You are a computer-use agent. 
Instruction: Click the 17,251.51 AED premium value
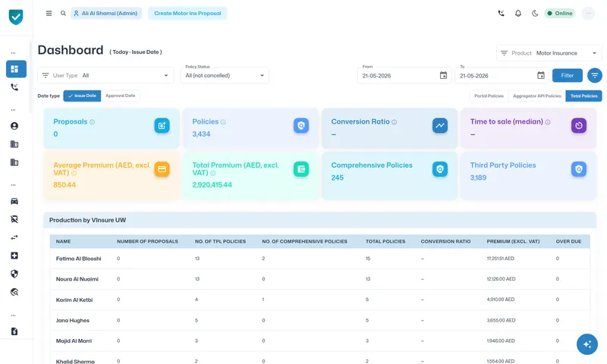click(x=500, y=259)
